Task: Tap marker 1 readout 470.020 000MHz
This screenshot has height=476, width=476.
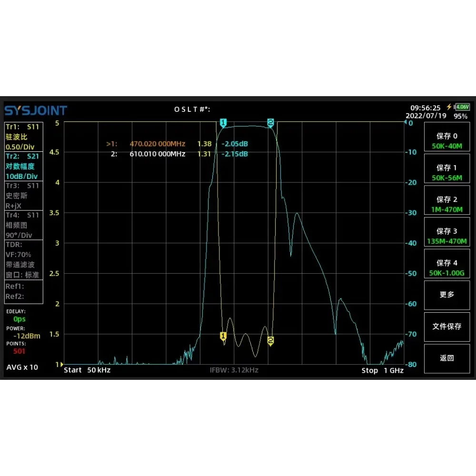Action: (x=157, y=144)
